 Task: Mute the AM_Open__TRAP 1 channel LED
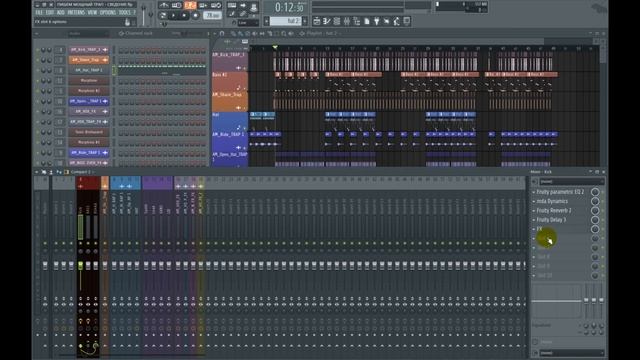[38, 101]
